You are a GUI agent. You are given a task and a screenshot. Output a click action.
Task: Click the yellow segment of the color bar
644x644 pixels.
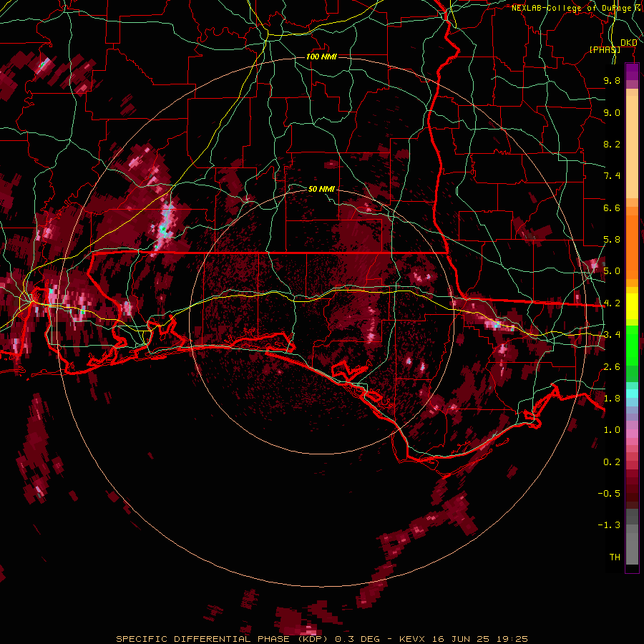click(x=632, y=306)
